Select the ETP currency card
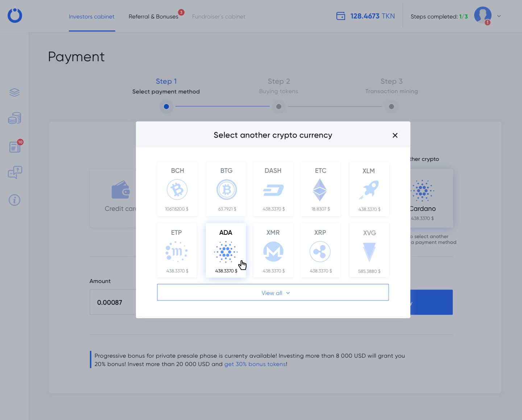Image resolution: width=522 pixels, height=420 pixels. pos(177,250)
